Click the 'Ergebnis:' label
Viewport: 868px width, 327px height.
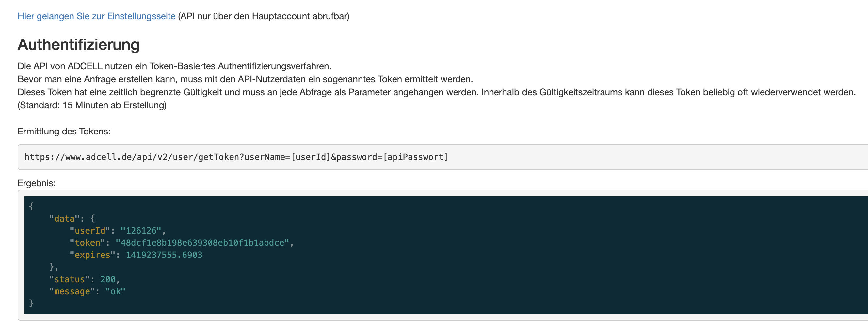tap(36, 183)
